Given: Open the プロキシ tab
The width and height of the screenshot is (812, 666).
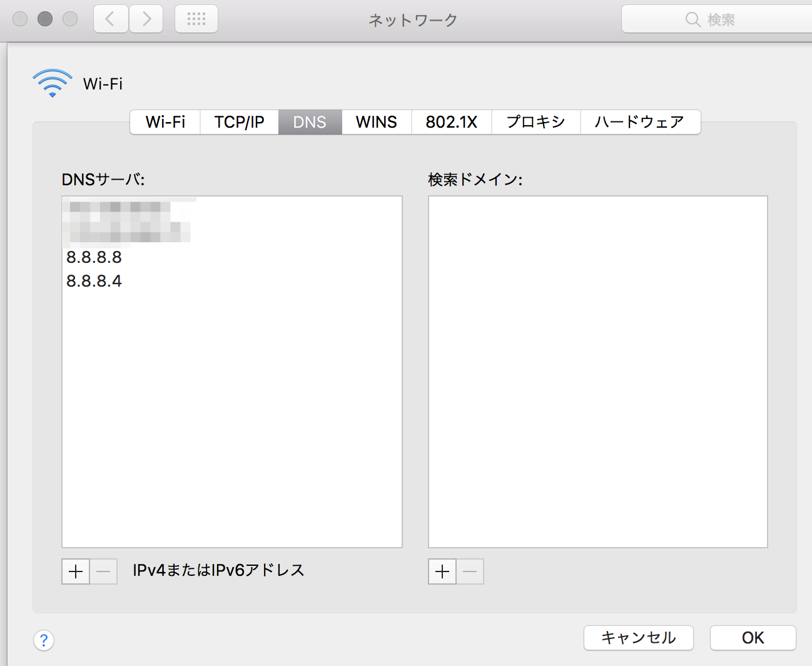Looking at the screenshot, I should tap(536, 122).
